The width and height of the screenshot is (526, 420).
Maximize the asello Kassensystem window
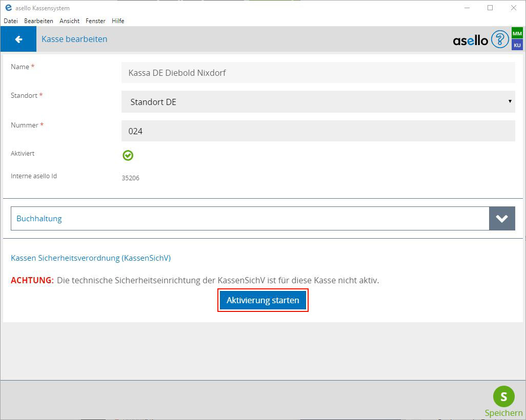[490, 8]
